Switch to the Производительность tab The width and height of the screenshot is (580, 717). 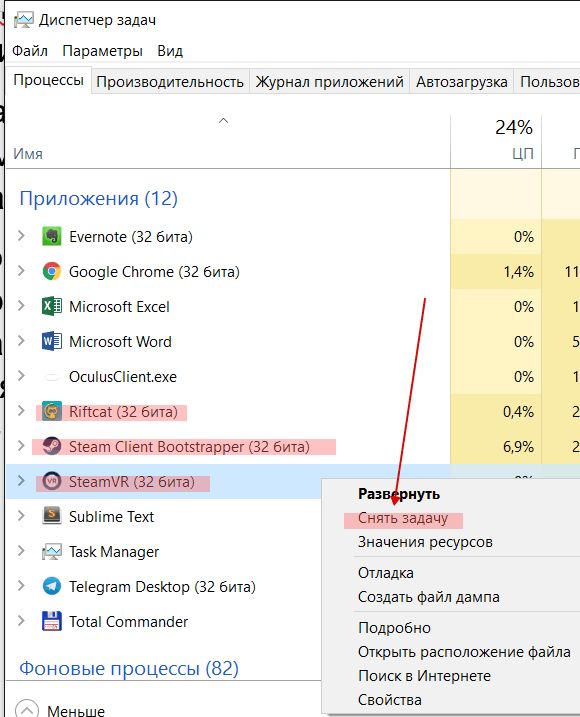pos(170,82)
